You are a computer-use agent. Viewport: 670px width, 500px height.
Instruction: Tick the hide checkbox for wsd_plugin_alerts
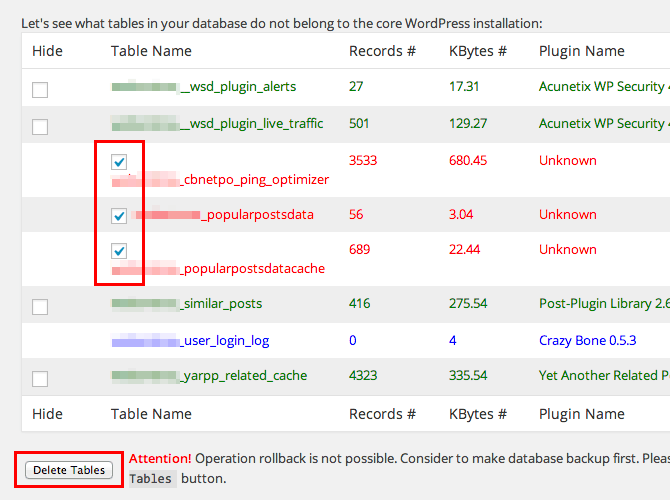pos(40,90)
